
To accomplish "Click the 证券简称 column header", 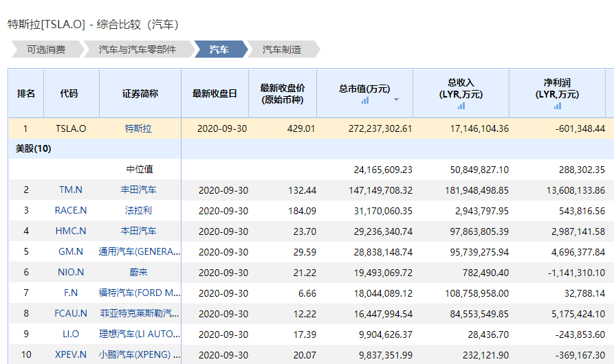I will [x=140, y=93].
